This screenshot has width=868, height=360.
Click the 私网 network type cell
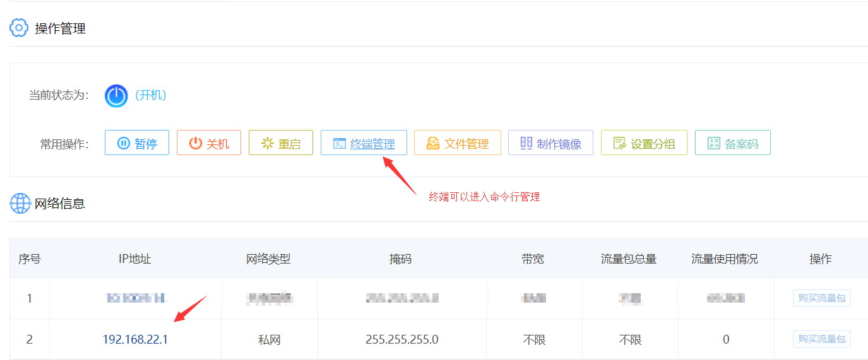tap(270, 340)
